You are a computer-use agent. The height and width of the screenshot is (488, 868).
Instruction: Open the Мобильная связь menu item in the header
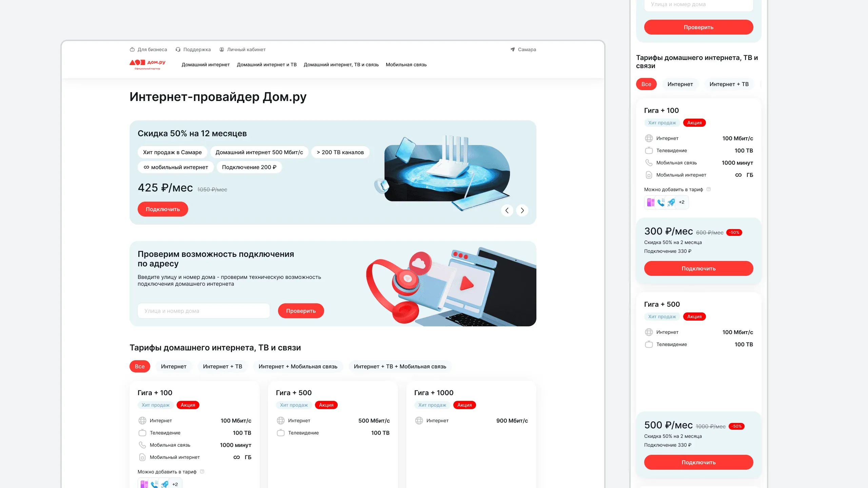coord(406,65)
